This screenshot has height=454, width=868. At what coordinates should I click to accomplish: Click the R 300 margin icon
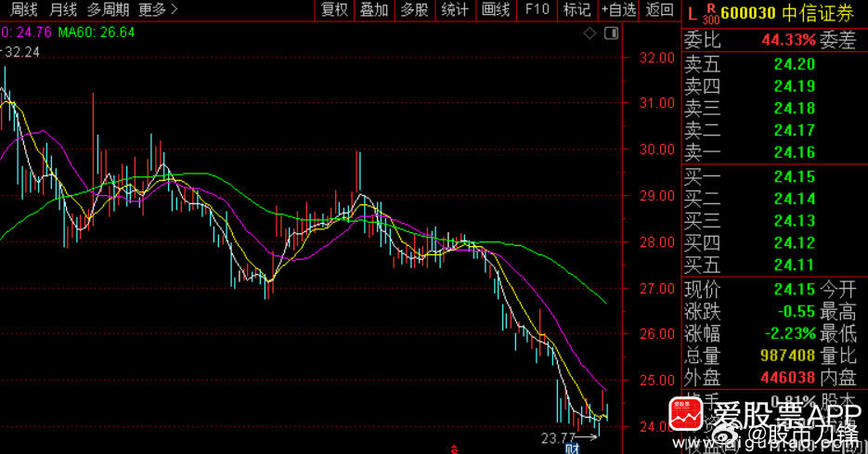pyautogui.click(x=711, y=14)
